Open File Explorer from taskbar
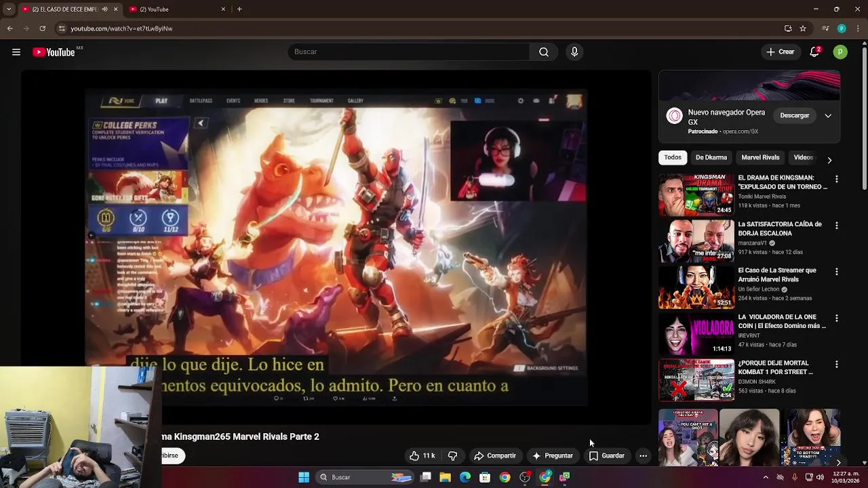The width and height of the screenshot is (868, 488). [x=445, y=477]
